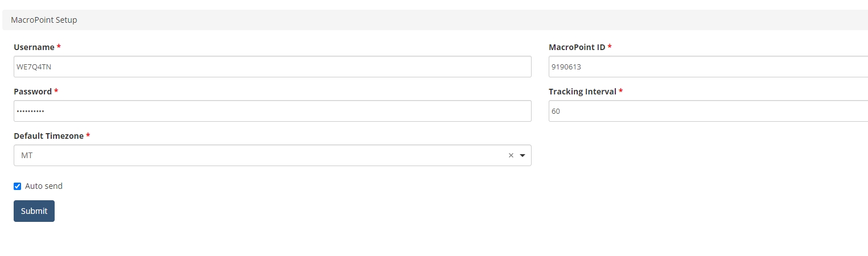Toggle the Auto send checkbox
The width and height of the screenshot is (868, 256).
(x=18, y=186)
